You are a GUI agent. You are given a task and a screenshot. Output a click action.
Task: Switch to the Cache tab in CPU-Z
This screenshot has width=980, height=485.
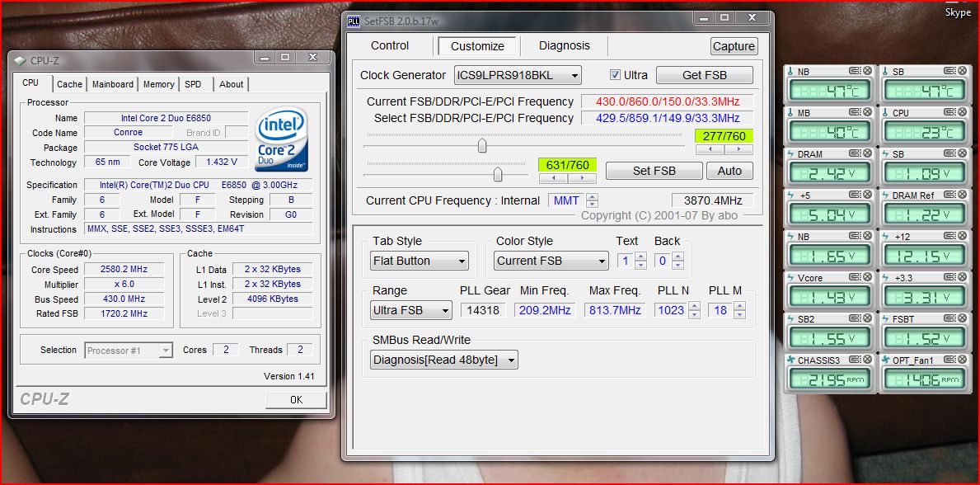pos(69,84)
